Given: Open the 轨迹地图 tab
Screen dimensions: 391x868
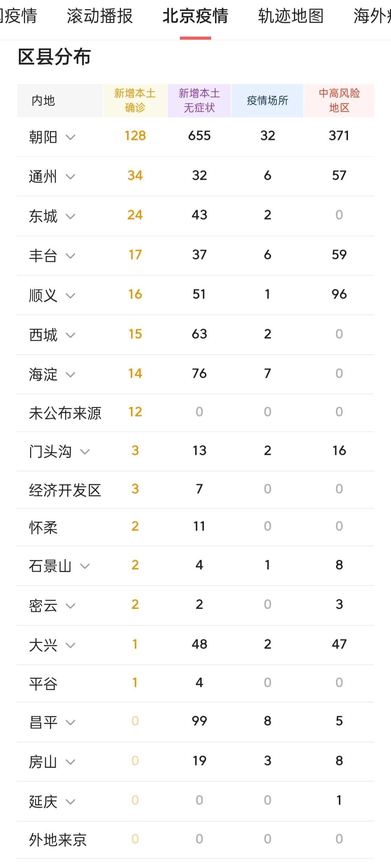Looking at the screenshot, I should click(x=291, y=16).
